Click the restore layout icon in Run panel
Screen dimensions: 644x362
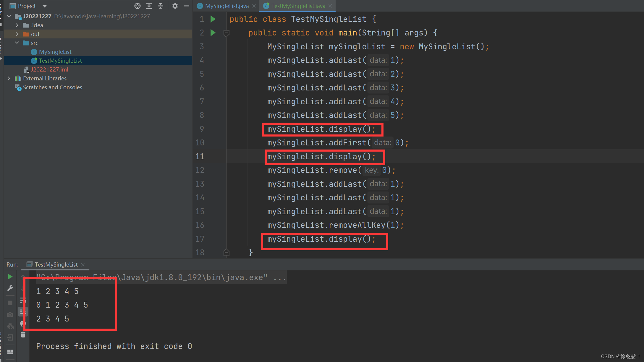(10, 352)
